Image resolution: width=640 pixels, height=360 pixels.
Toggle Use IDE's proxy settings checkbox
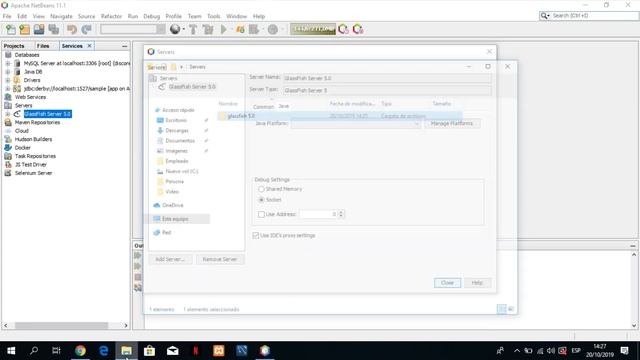pos(256,236)
